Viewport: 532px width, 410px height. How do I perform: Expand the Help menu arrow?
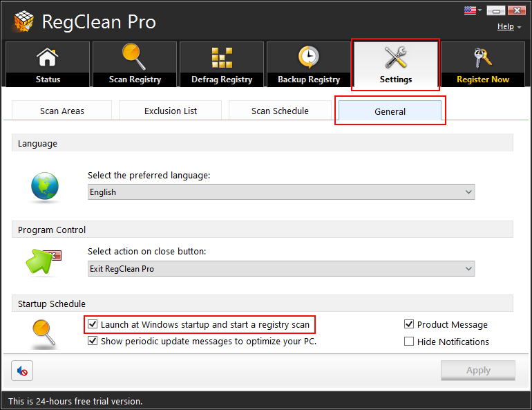click(x=519, y=27)
